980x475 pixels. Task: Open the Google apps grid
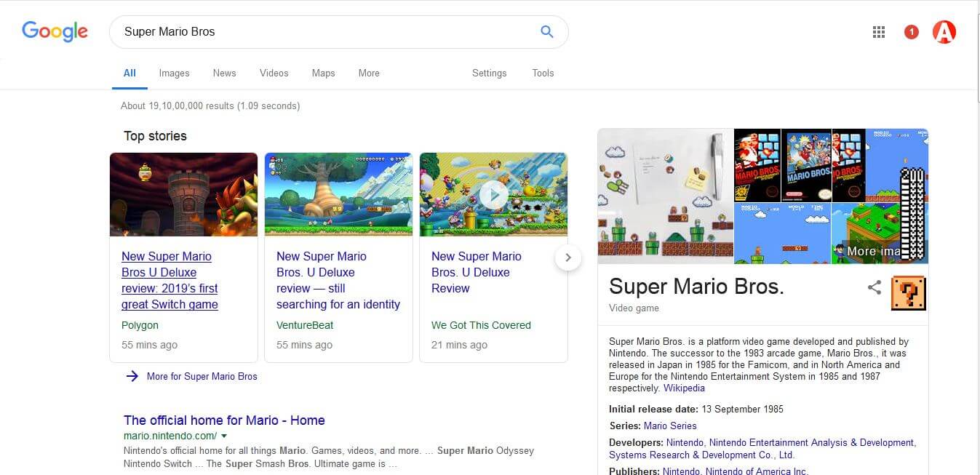tap(879, 31)
